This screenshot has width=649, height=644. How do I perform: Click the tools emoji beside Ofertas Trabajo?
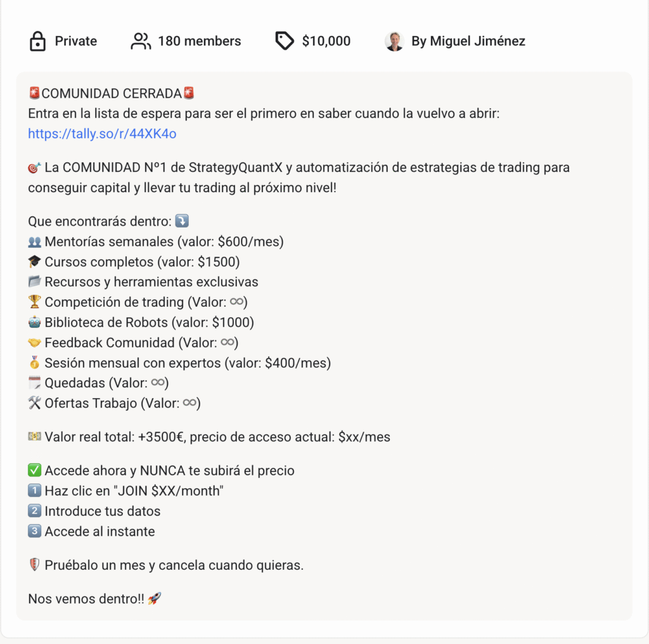[x=35, y=404]
